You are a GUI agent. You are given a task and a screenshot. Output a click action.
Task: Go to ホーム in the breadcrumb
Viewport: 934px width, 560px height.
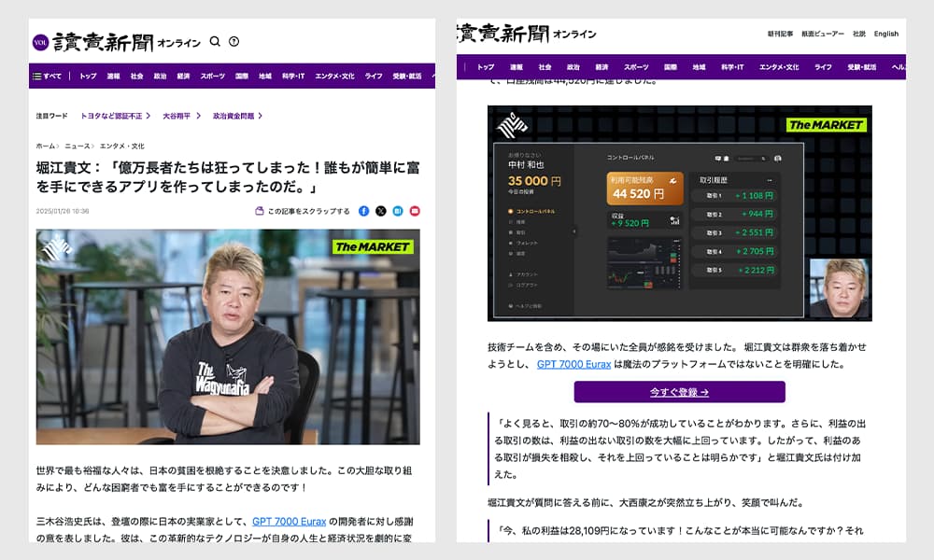(45, 146)
